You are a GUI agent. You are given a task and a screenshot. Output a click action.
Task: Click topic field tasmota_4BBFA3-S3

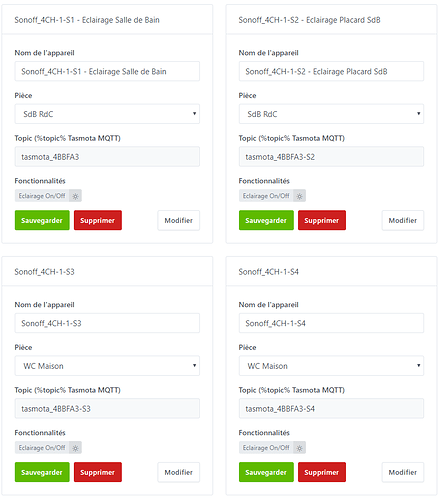point(107,409)
